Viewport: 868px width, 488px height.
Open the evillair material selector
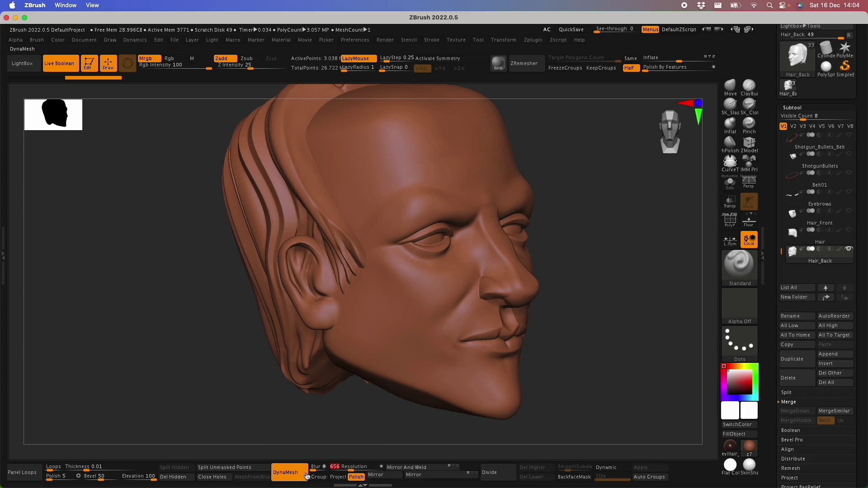tap(730, 448)
